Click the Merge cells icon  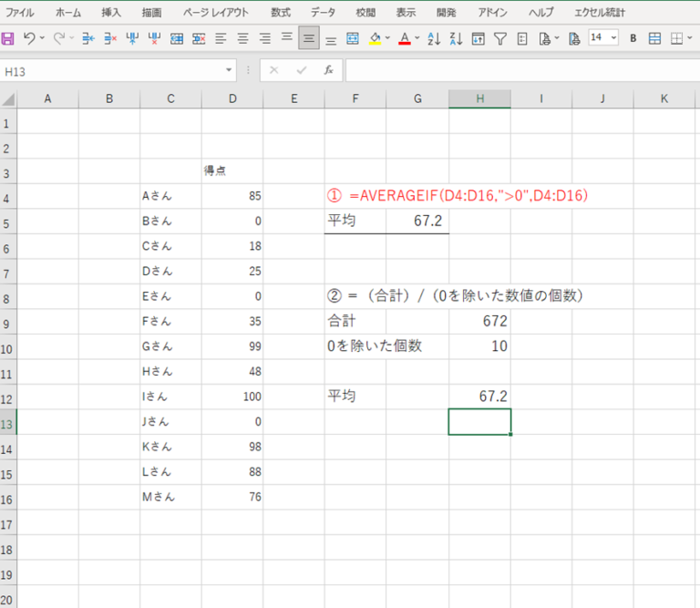pyautogui.click(x=177, y=39)
